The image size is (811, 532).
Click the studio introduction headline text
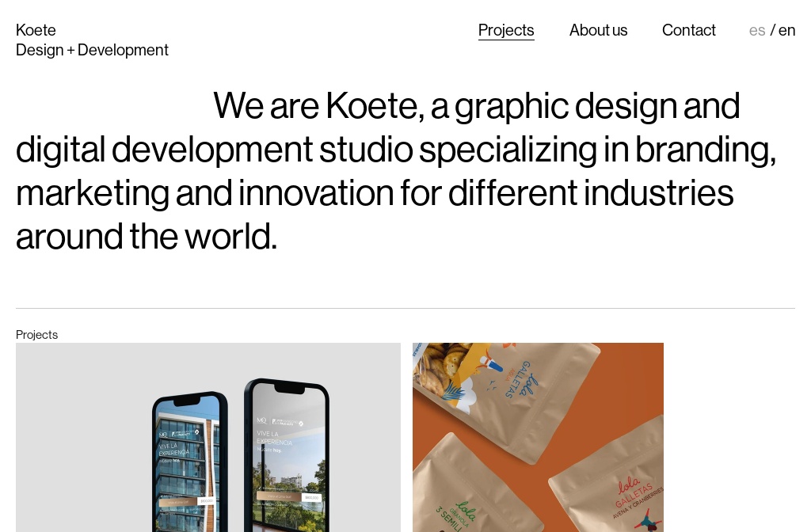(x=396, y=170)
